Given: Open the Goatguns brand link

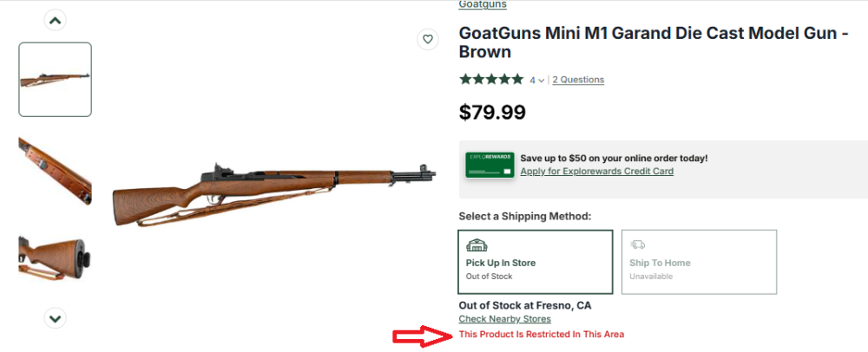Looking at the screenshot, I should (483, 4).
